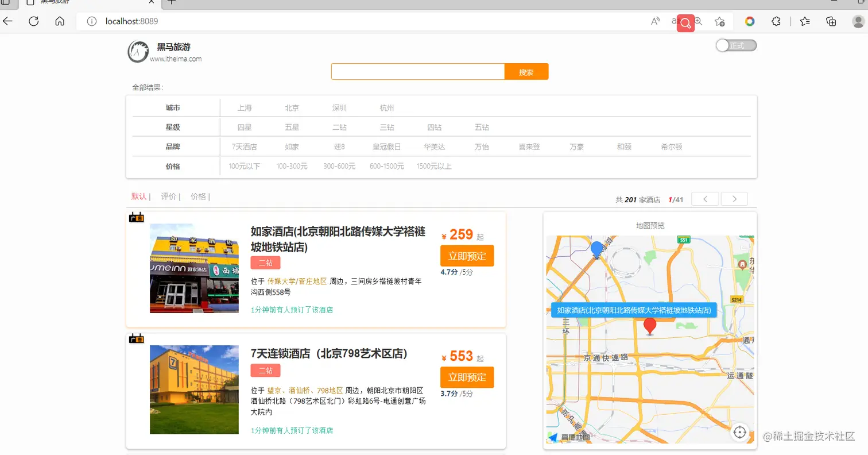Viewport: 868px width, 455px height.
Task: View site information icon beside localhost:8089
Action: coord(91,21)
